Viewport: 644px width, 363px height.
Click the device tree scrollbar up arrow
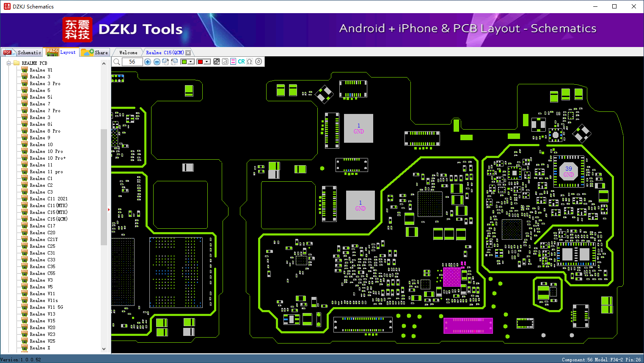pyautogui.click(x=104, y=64)
